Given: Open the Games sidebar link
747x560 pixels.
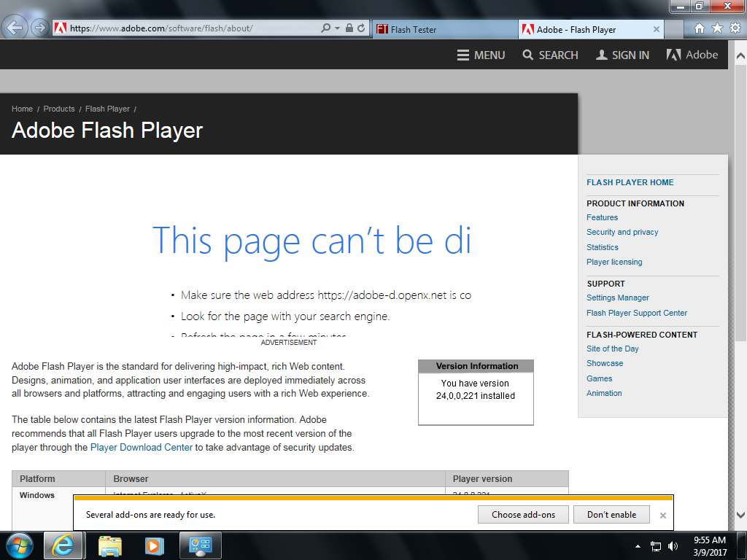Looking at the screenshot, I should click(600, 378).
